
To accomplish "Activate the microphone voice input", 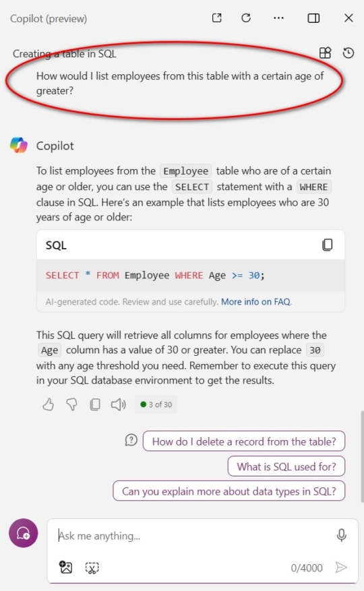I will coord(341,535).
